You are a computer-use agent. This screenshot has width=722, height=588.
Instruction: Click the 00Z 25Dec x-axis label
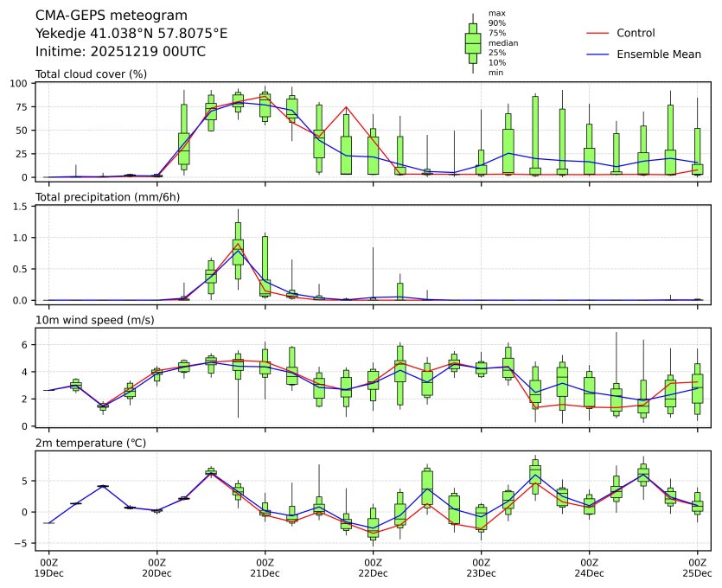[x=697, y=567]
